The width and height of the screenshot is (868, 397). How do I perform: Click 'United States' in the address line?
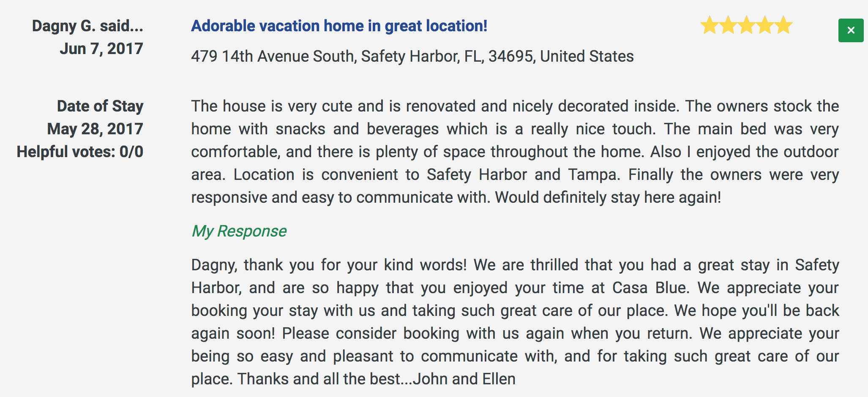click(x=587, y=56)
